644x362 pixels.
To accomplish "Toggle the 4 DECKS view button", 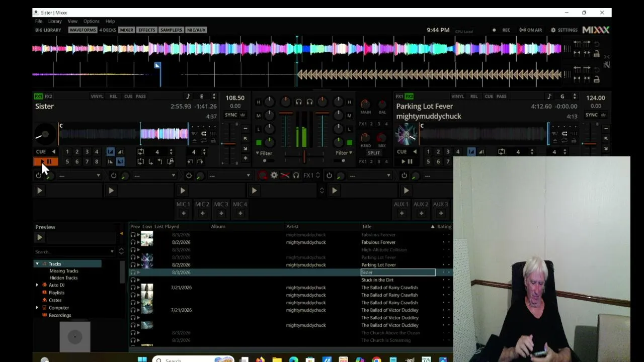I will 108,30.
